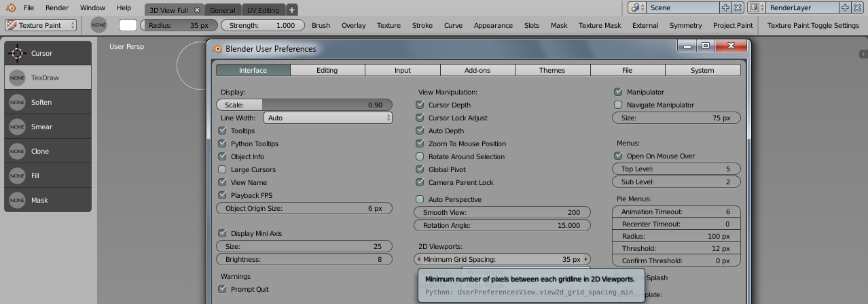The width and height of the screenshot is (868, 304).
Task: Toggle Camera Parent Lock checkbox
Action: coord(420,182)
